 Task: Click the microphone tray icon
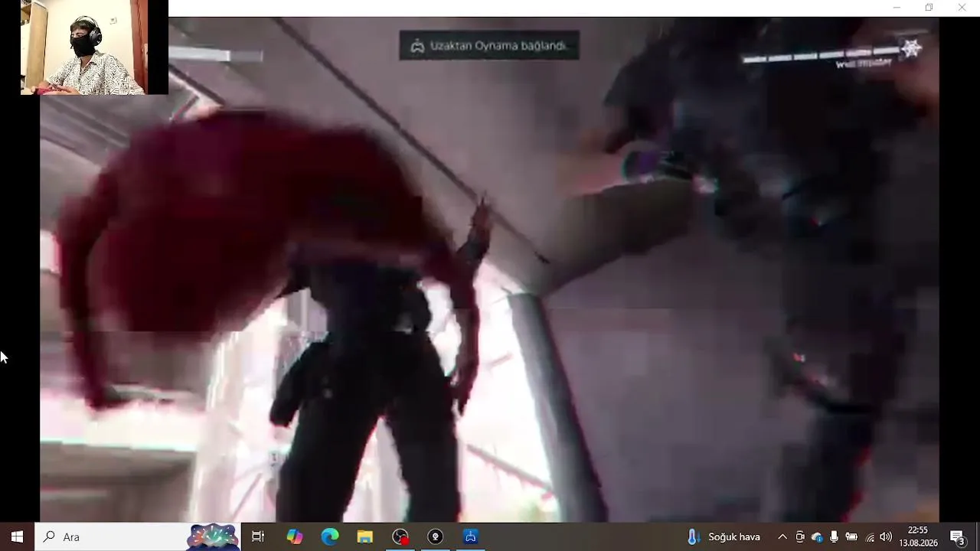click(834, 536)
